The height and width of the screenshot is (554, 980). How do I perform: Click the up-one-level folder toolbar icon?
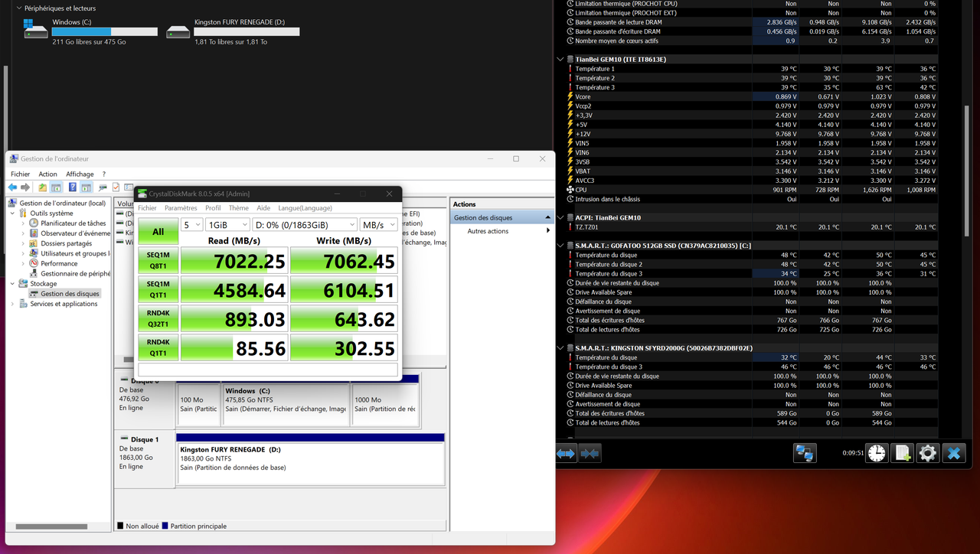43,187
